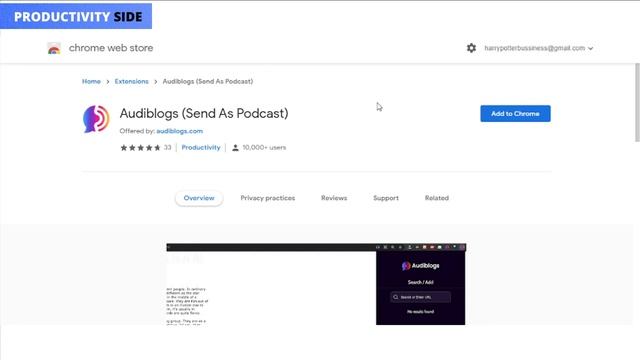Click the Chrome Web Store rainbow logo
The image size is (640, 360).
[x=54, y=48]
